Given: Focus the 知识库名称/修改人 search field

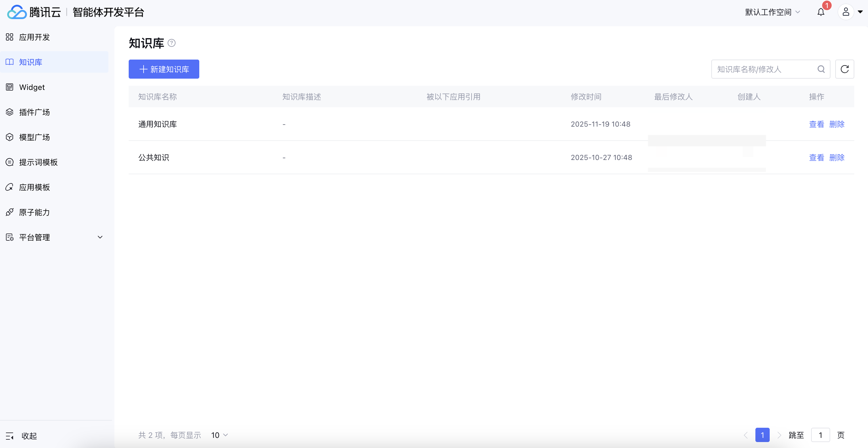Looking at the screenshot, I should point(763,69).
